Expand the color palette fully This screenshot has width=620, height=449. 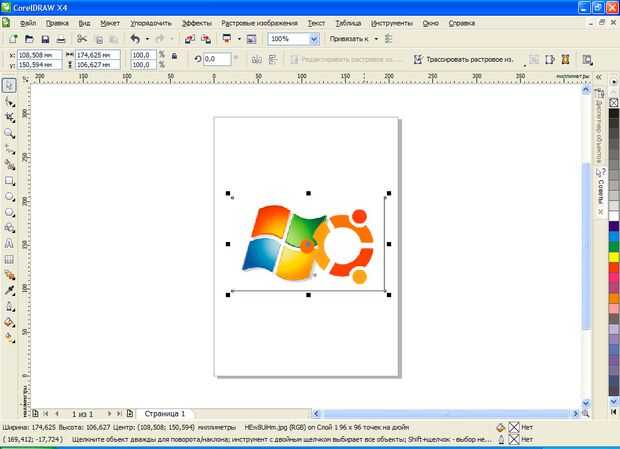click(x=614, y=412)
